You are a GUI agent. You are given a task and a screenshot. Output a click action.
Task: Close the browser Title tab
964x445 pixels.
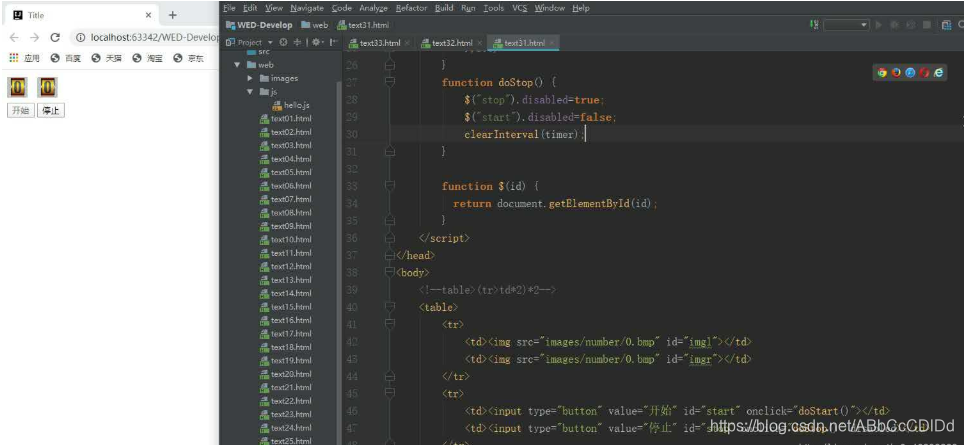149,15
